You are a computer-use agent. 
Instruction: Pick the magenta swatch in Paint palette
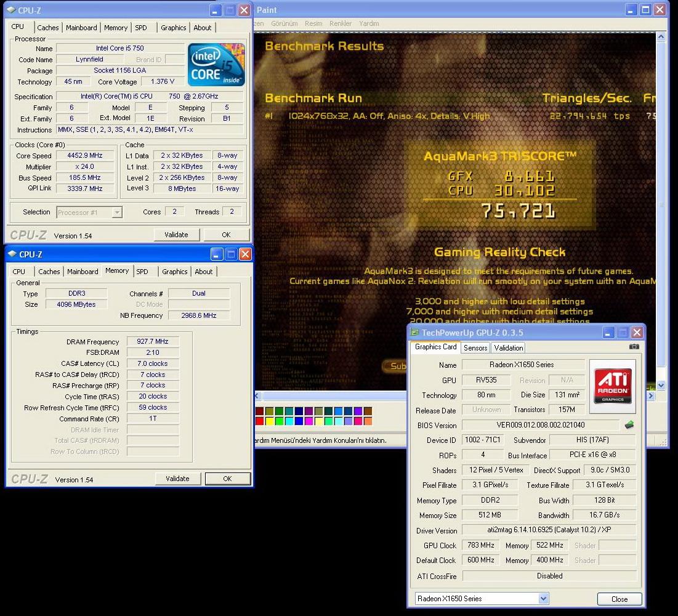coord(309,421)
